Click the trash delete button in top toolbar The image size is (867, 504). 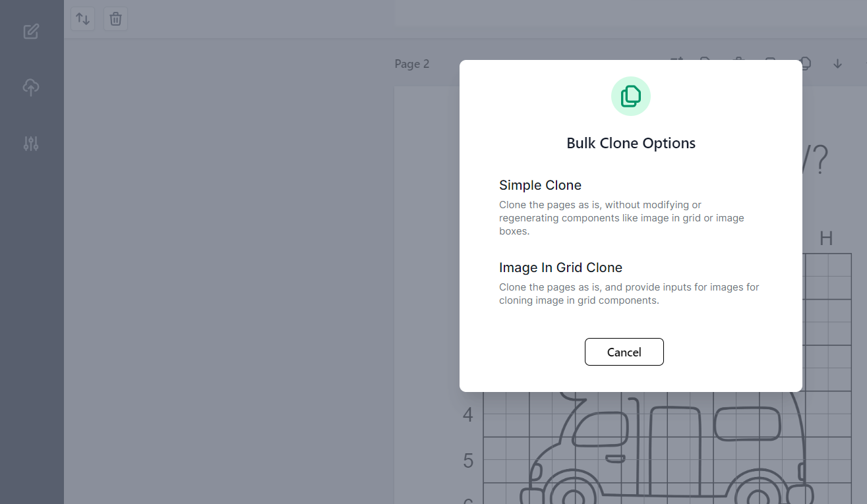pos(115,18)
